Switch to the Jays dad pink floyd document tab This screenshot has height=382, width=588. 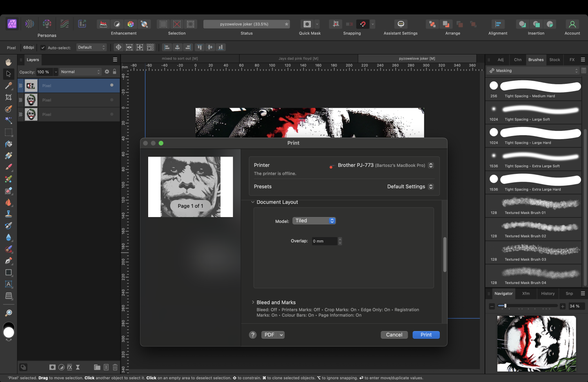[298, 58]
